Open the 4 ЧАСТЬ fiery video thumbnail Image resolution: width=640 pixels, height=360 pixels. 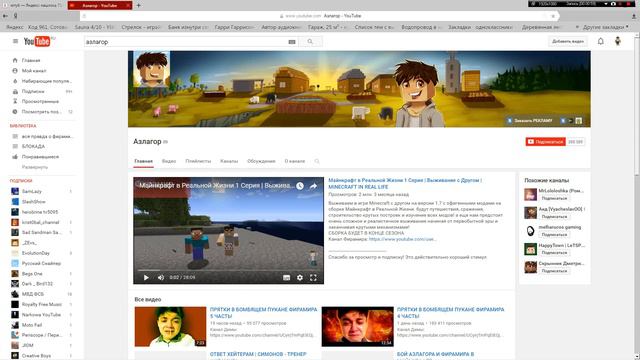[x=358, y=327]
